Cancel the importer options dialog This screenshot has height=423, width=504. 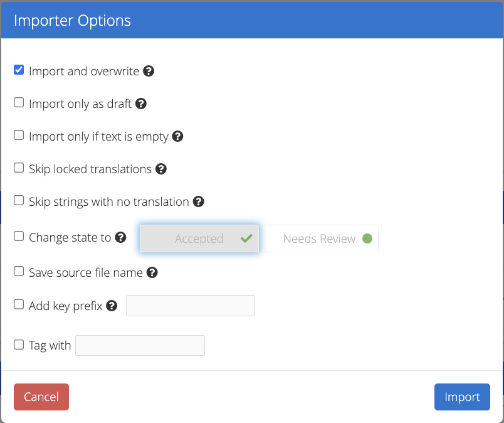[x=41, y=397]
